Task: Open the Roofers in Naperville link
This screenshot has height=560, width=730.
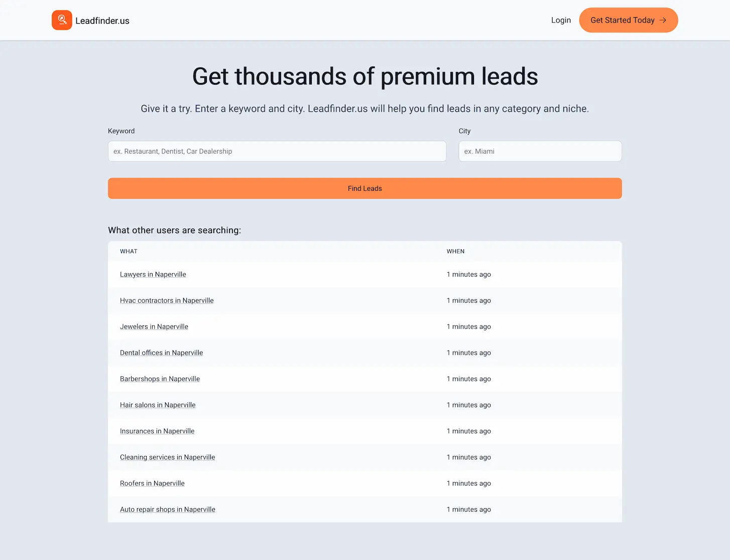Action: [x=152, y=483]
